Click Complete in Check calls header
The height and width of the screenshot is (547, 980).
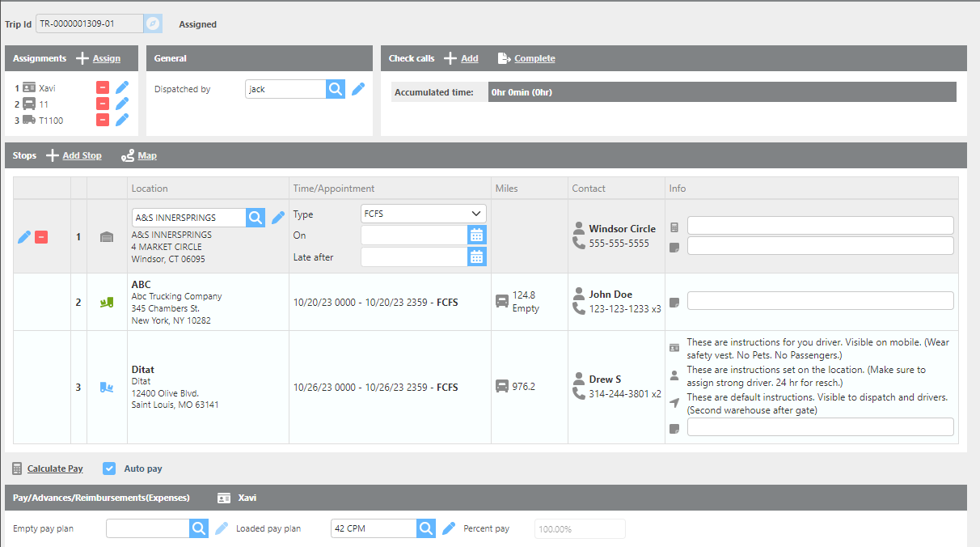pyautogui.click(x=534, y=58)
